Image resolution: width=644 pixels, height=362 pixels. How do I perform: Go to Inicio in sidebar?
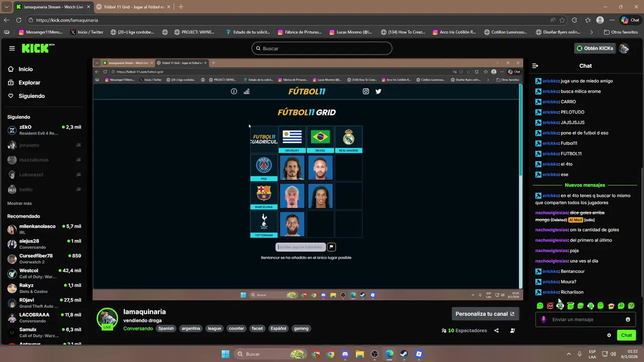(x=21, y=69)
